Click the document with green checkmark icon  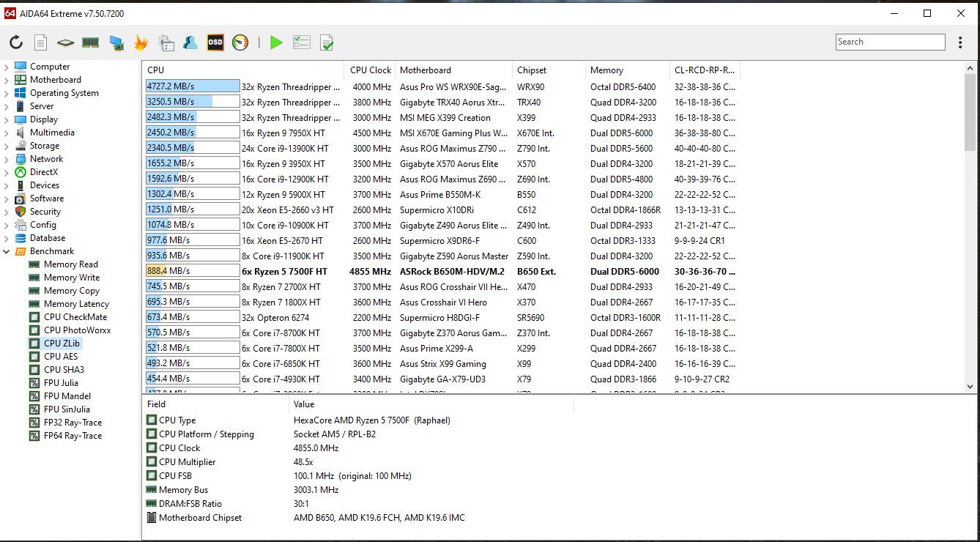(327, 42)
